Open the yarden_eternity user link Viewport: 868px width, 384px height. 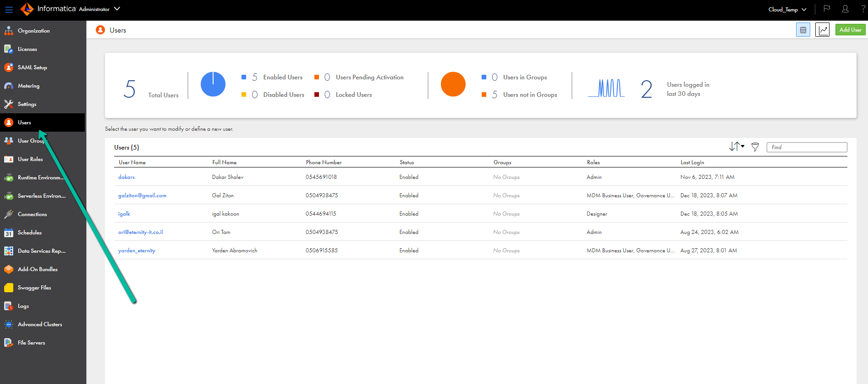[x=137, y=250]
